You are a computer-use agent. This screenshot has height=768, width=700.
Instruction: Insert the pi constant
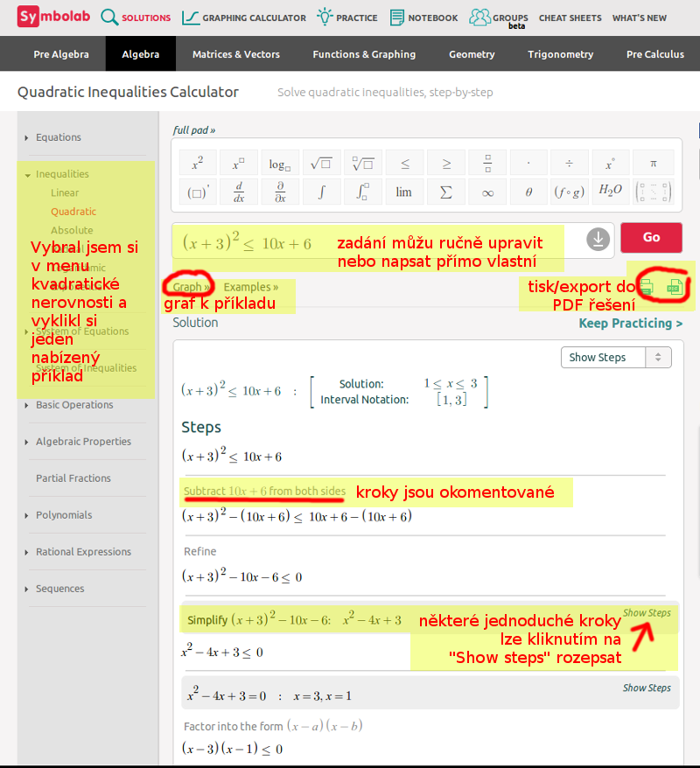(653, 163)
